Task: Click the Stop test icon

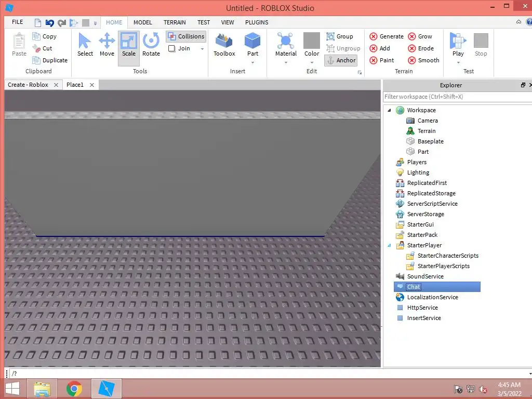Action: [481, 41]
